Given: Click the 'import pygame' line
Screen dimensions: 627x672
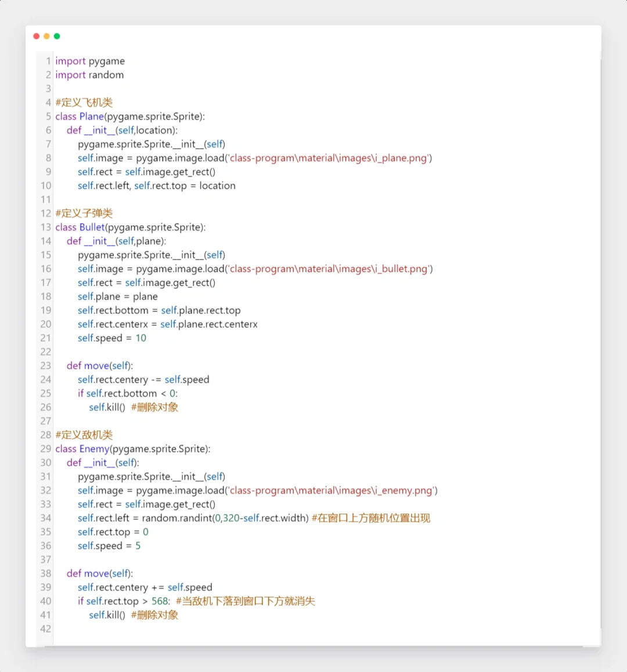Looking at the screenshot, I should coord(90,62).
